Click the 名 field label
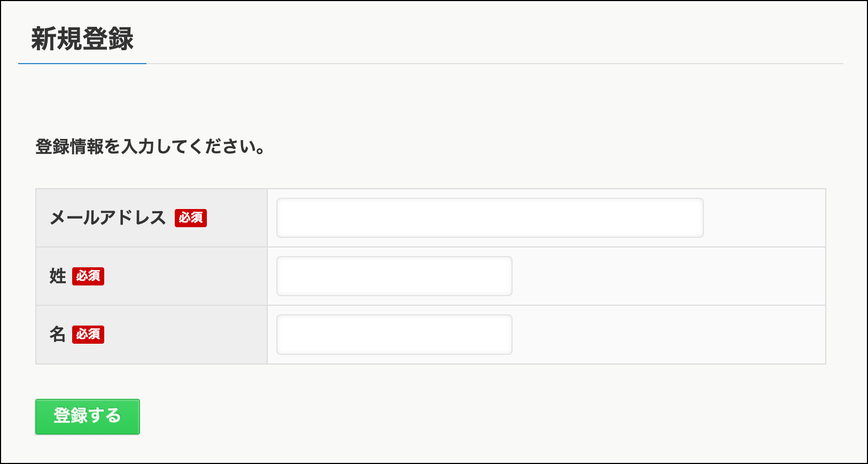Screen dimensions: 868x464 pyautogui.click(x=58, y=334)
